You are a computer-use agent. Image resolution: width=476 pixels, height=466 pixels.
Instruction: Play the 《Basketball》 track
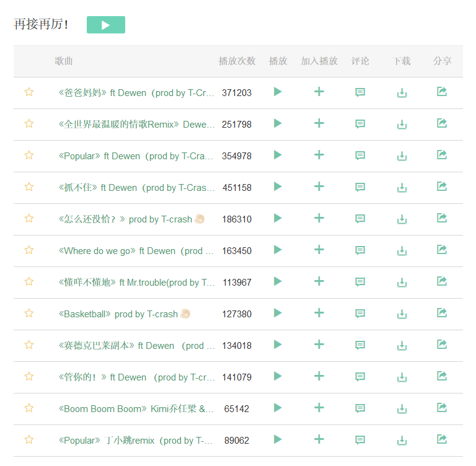(278, 313)
